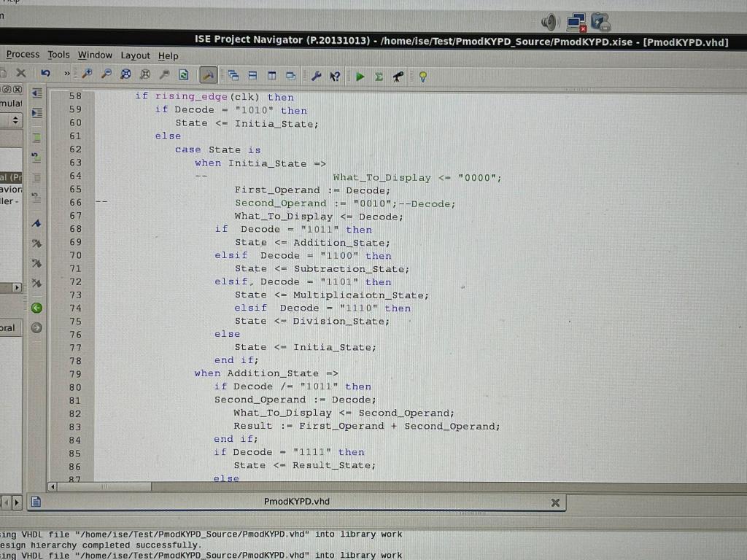This screenshot has width=747, height=560.
Task: Click the sigma summary toolbar icon
Action: pos(377,76)
